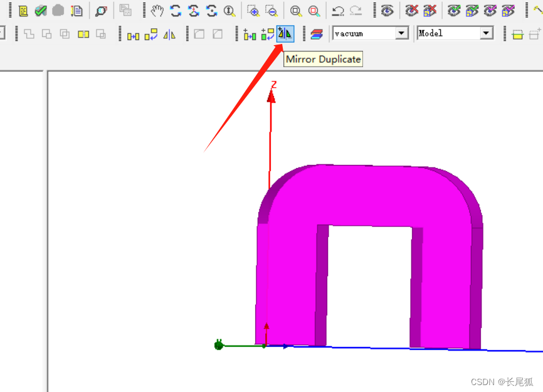The width and height of the screenshot is (543, 392).
Task: Click the Mirror Duplicate toolbar icon
Action: [x=285, y=34]
